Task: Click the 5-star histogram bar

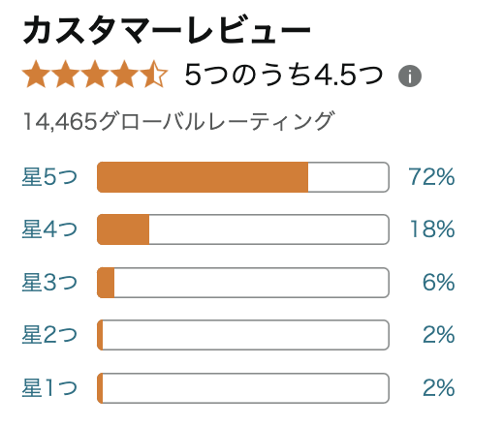Action: [243, 177]
